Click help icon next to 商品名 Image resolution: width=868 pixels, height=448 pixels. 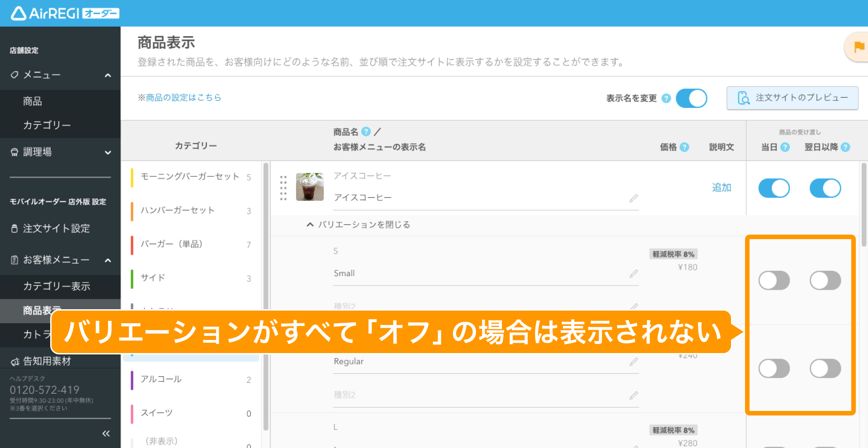(x=366, y=132)
